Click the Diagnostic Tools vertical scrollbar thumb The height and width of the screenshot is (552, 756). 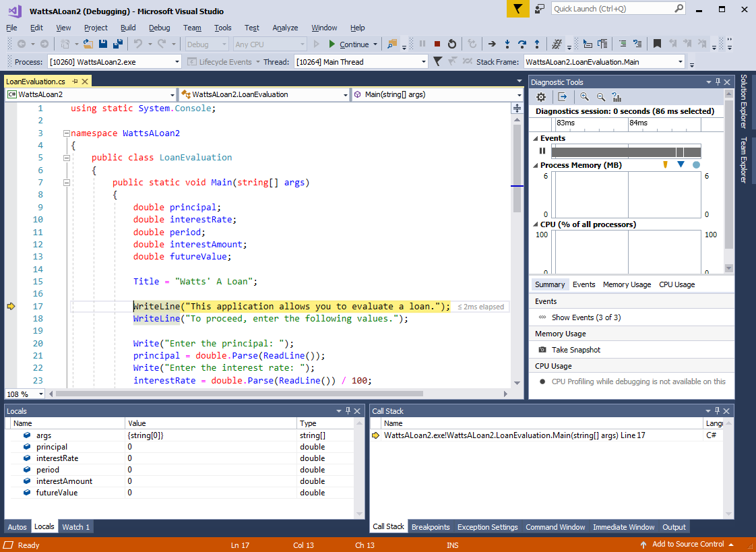pos(729,176)
